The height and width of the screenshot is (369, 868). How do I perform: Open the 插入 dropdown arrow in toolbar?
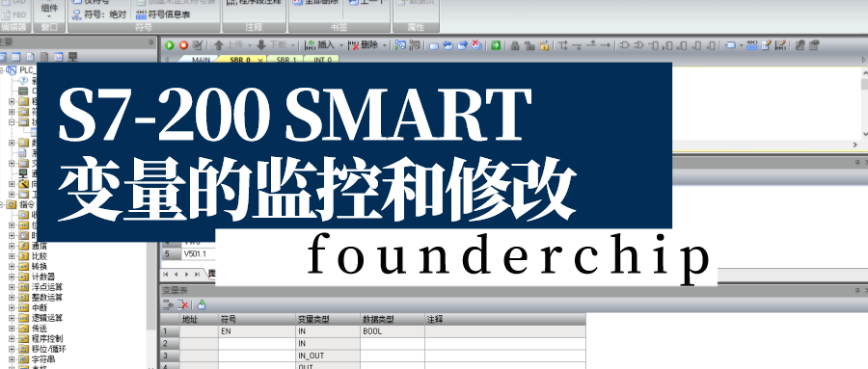[341, 46]
